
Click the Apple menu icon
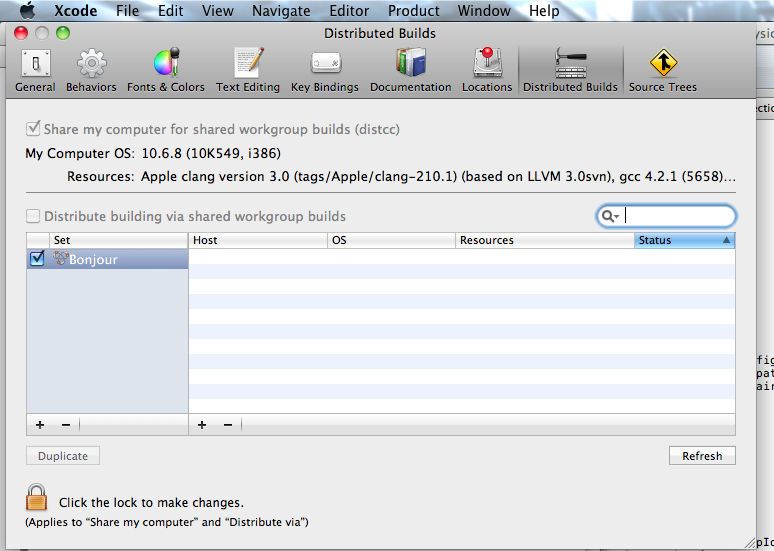(27, 10)
